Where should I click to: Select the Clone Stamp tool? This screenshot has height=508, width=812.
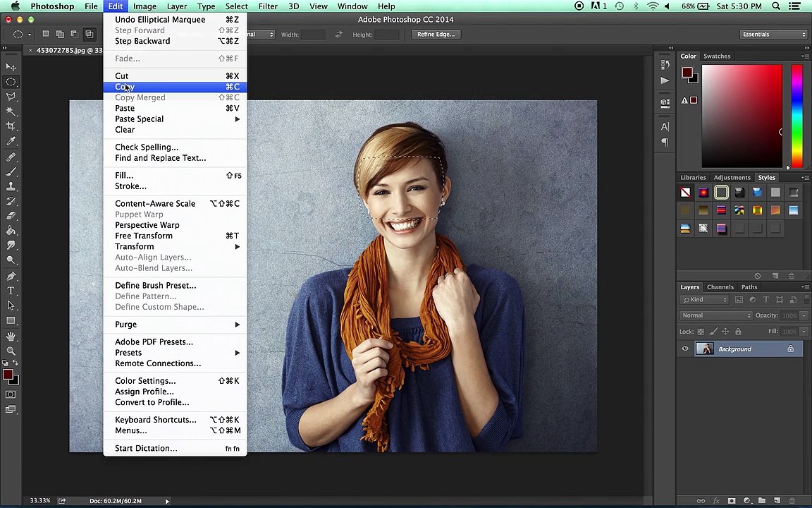pyautogui.click(x=11, y=186)
